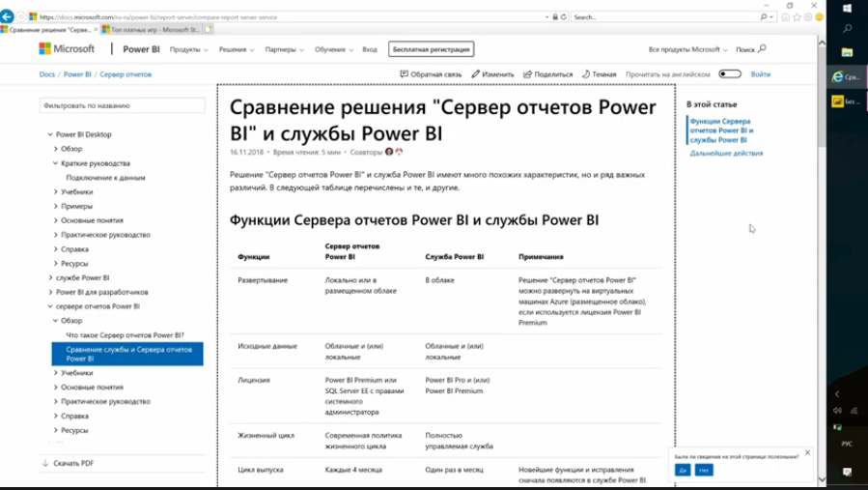The image size is (868, 490).
Task: Collapse сервере отчетов Power BI tree node
Action: click(x=50, y=306)
